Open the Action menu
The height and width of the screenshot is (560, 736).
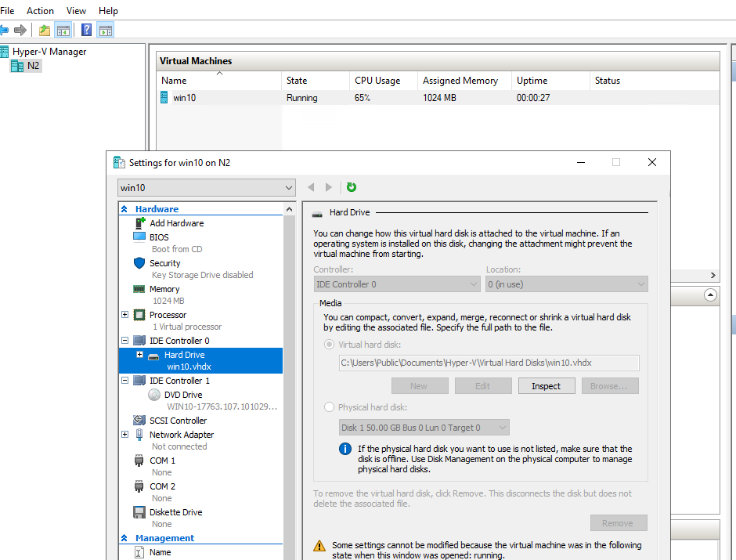tap(40, 10)
